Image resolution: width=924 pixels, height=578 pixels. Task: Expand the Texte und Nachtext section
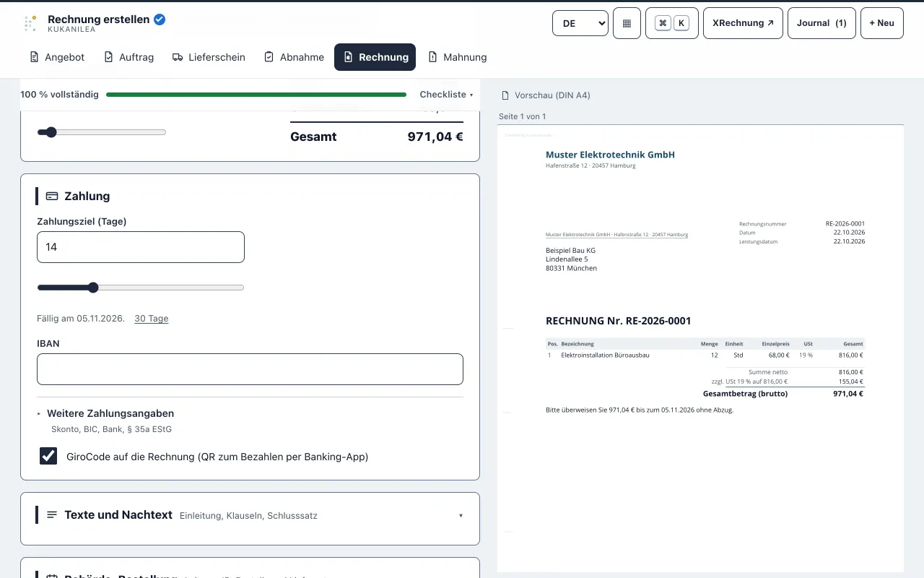pos(250,515)
